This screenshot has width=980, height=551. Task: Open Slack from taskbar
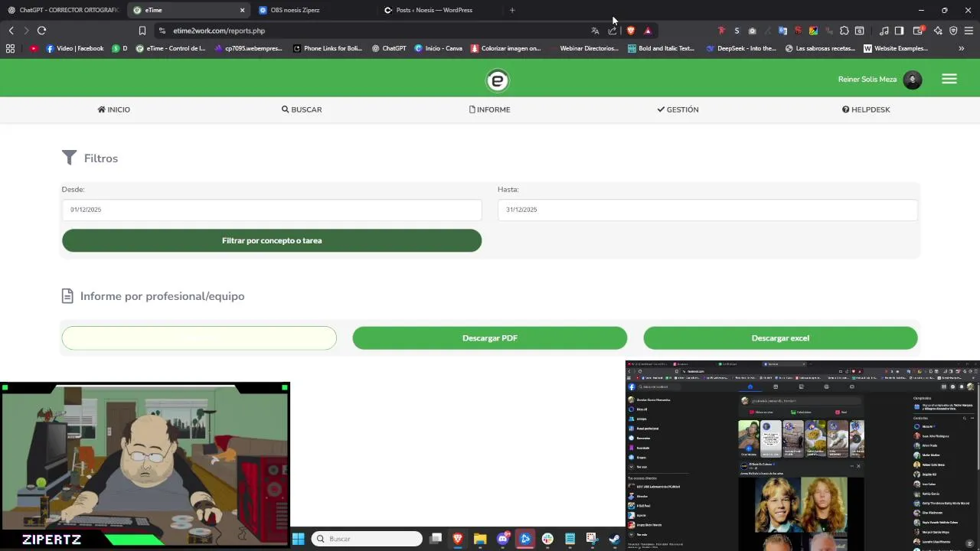547,539
